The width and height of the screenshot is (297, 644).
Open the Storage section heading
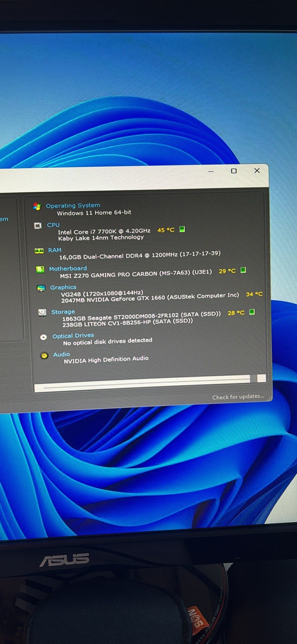[63, 312]
